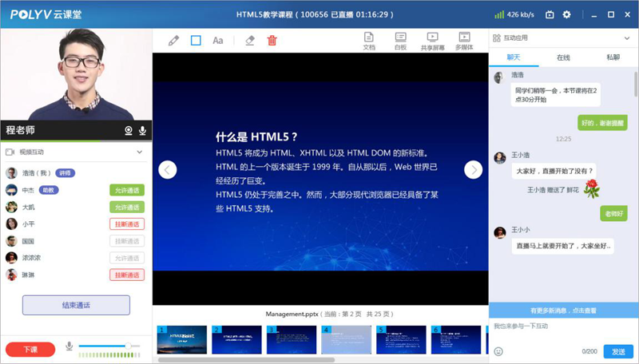Select the Aa text tool

pos(217,41)
